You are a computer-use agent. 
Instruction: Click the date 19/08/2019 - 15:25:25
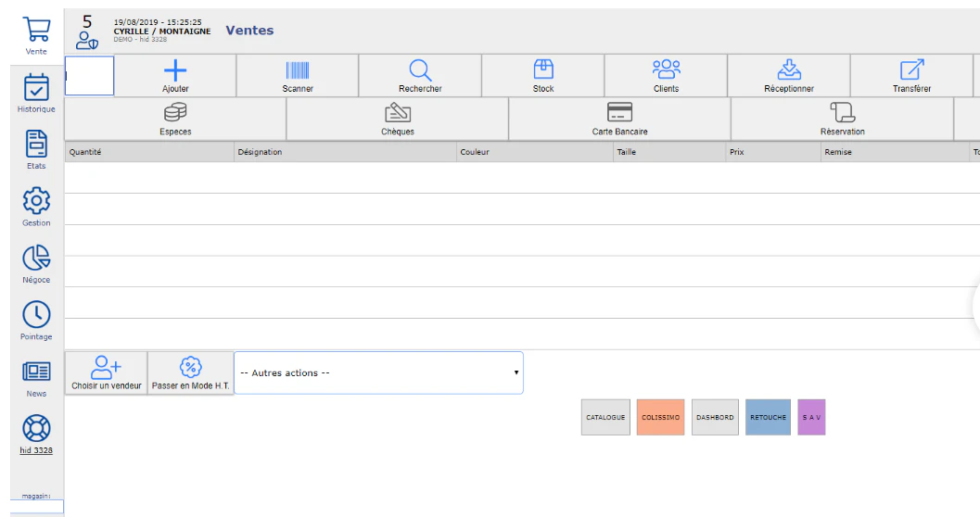158,22
